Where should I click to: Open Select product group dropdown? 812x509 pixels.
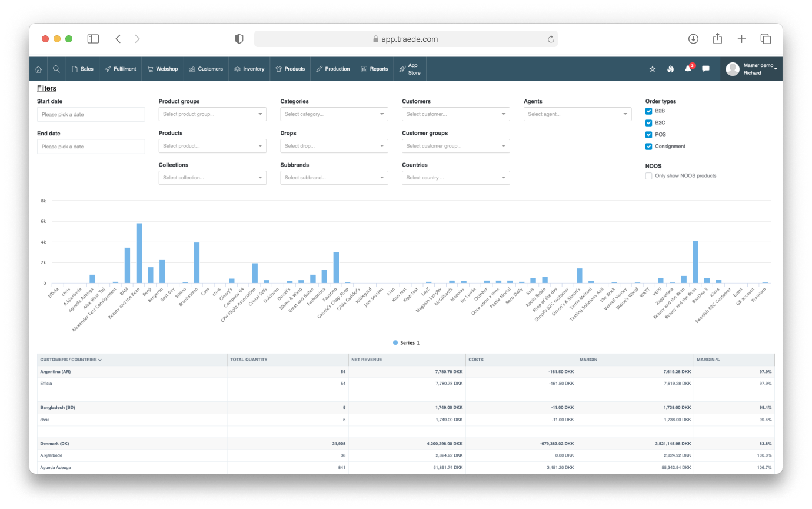212,114
